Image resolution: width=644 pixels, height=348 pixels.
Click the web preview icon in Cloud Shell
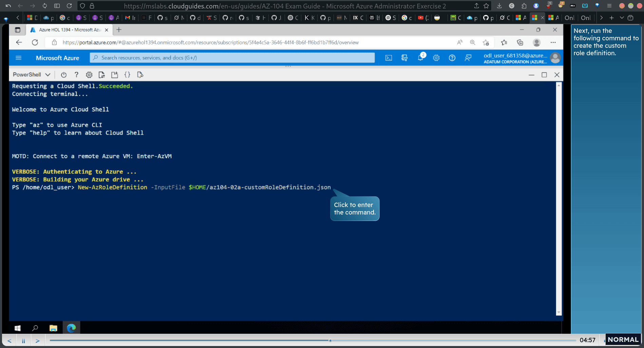[x=140, y=75]
